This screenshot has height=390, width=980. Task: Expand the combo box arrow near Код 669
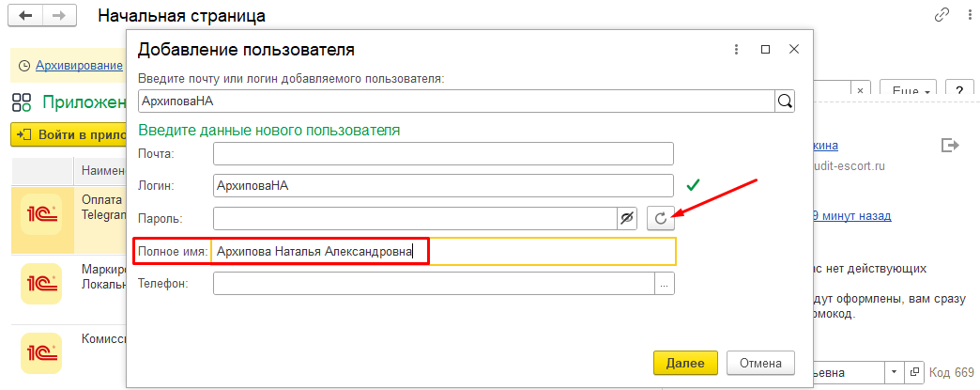click(892, 372)
